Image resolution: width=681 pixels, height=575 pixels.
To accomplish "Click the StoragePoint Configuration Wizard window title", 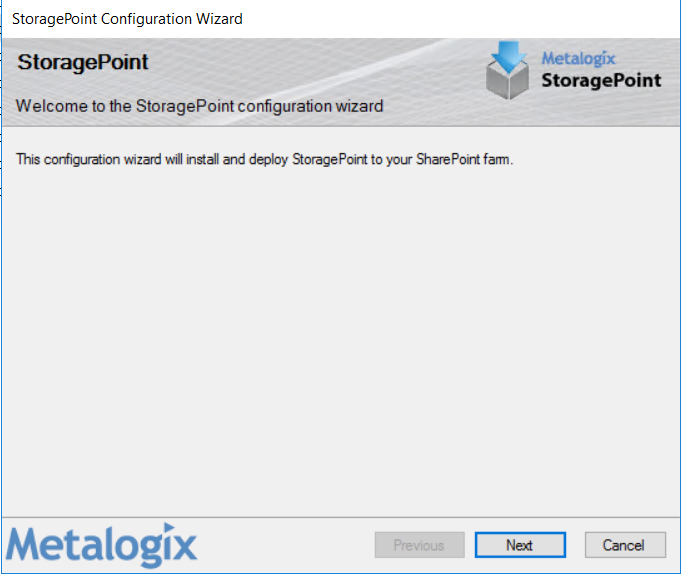I will [127, 19].
